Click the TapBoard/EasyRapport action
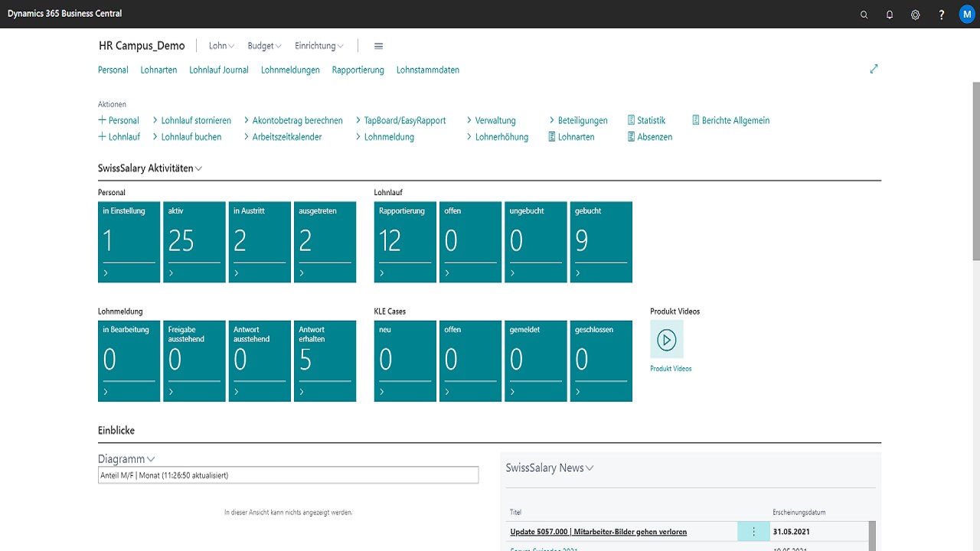Image resolution: width=980 pixels, height=551 pixels. pyautogui.click(x=400, y=120)
